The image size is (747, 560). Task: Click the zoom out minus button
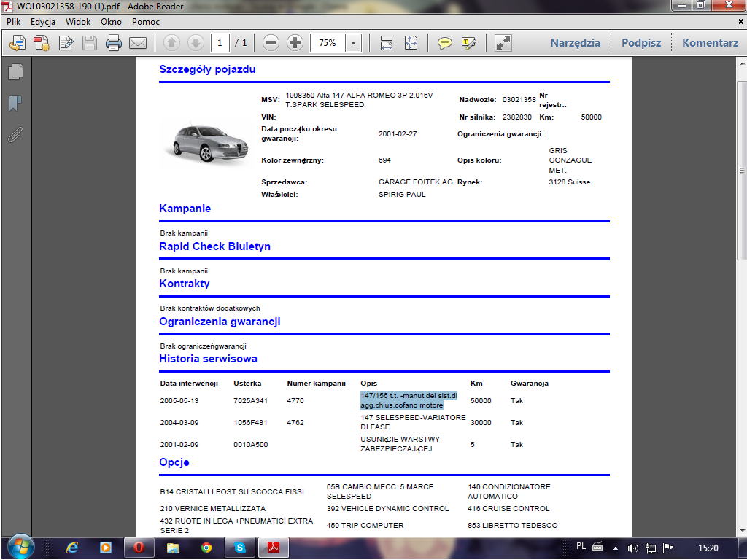click(271, 43)
